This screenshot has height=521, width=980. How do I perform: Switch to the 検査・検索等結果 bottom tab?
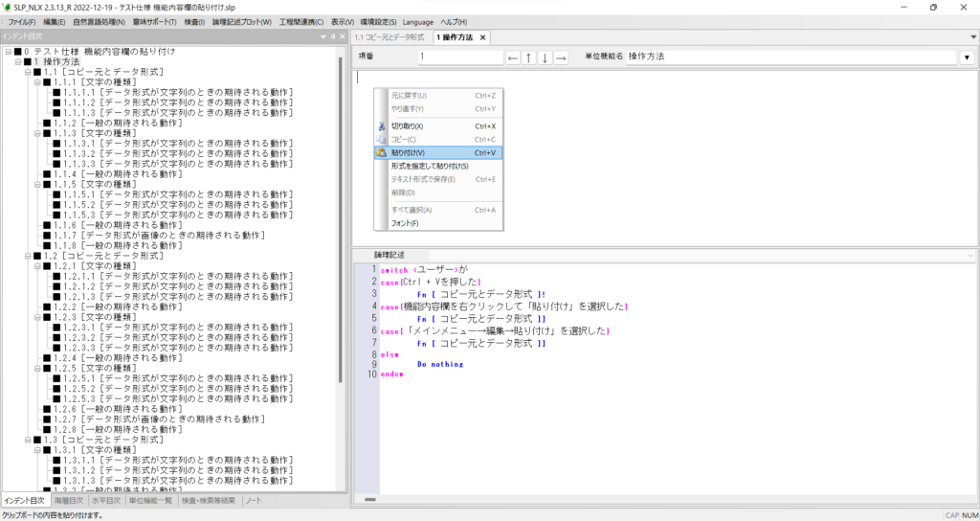(209, 500)
